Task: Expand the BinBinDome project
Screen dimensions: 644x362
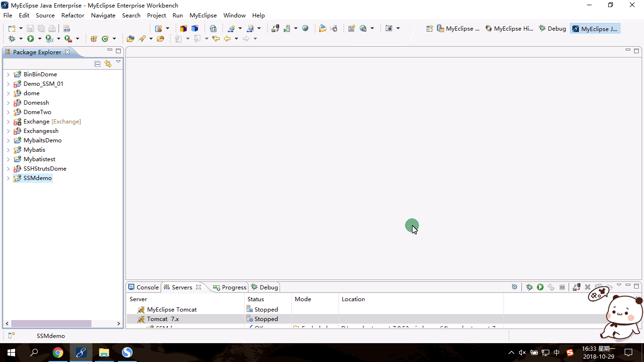Action: tap(8, 74)
